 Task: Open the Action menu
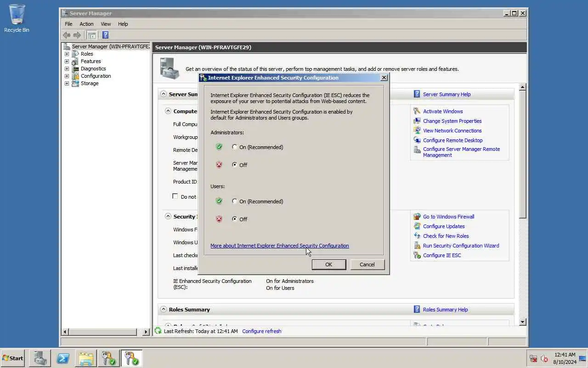(86, 24)
